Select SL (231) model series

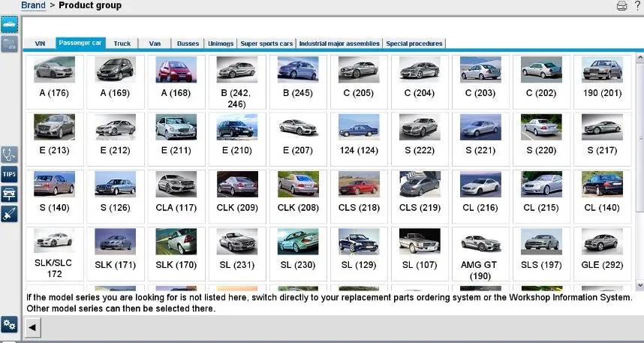click(x=237, y=254)
